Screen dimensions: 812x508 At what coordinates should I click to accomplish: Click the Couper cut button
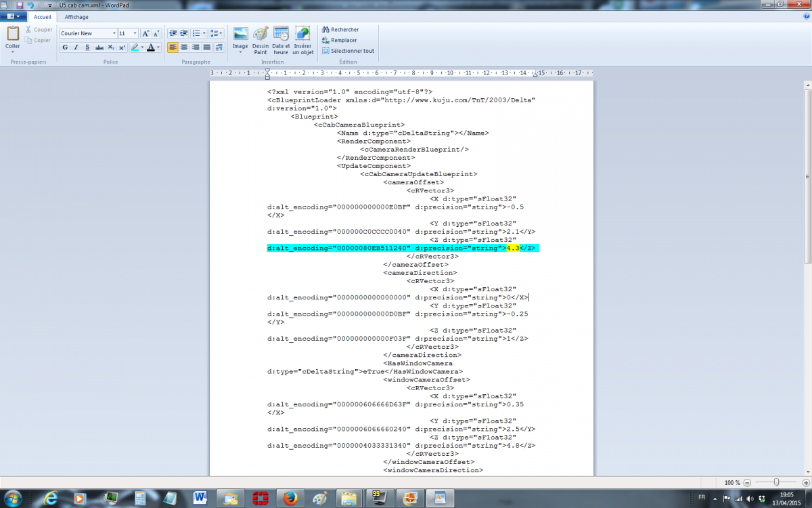(x=39, y=30)
